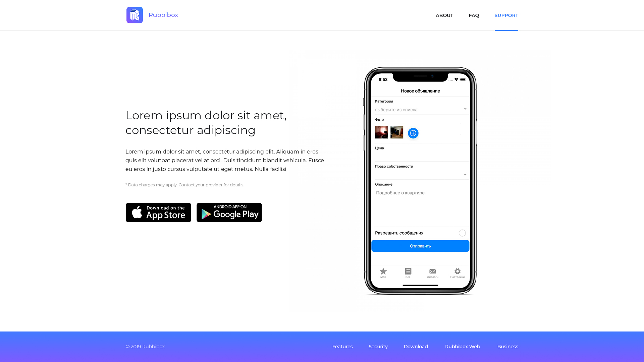Image resolution: width=644 pixels, height=362 pixels.
Task: Click the all listings grid icon in bottom nav
Action: click(x=408, y=271)
